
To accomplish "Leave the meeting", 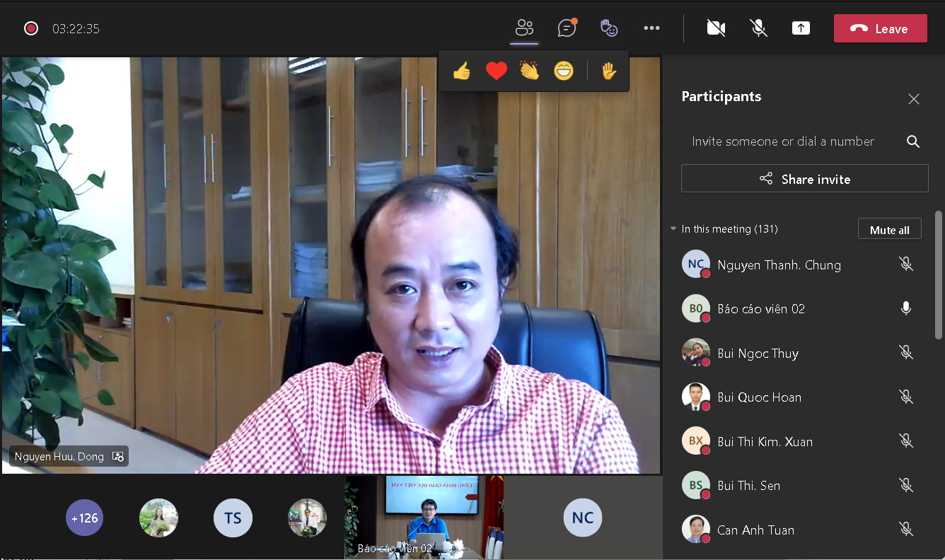I will (880, 28).
